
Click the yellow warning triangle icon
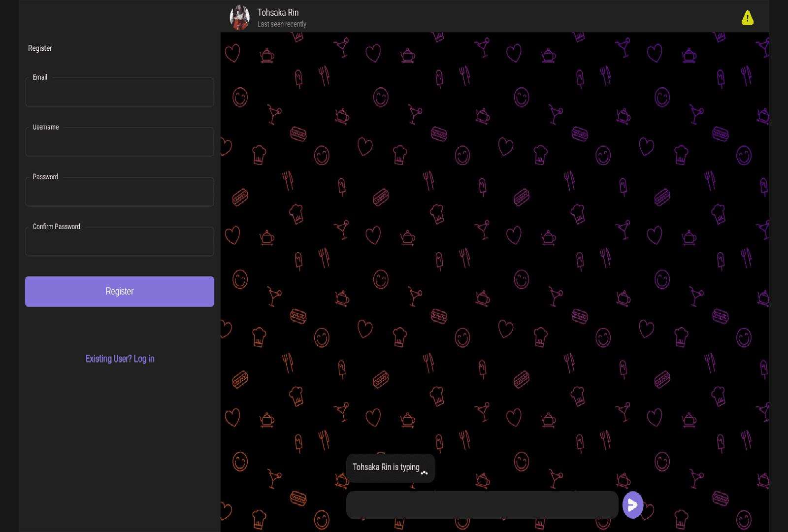coord(747,18)
